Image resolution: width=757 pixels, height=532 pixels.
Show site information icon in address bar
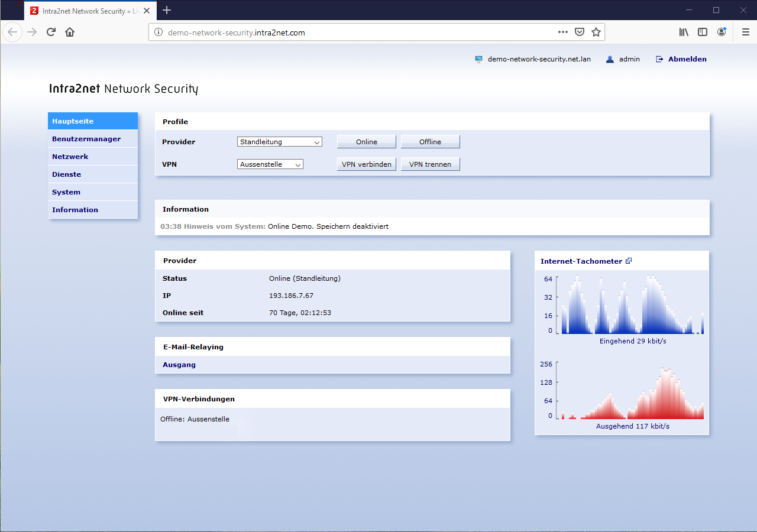coord(158,33)
